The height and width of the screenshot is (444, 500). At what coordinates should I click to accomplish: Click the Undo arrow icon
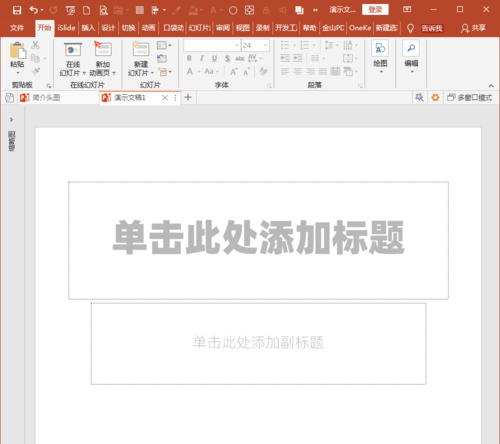click(x=34, y=10)
